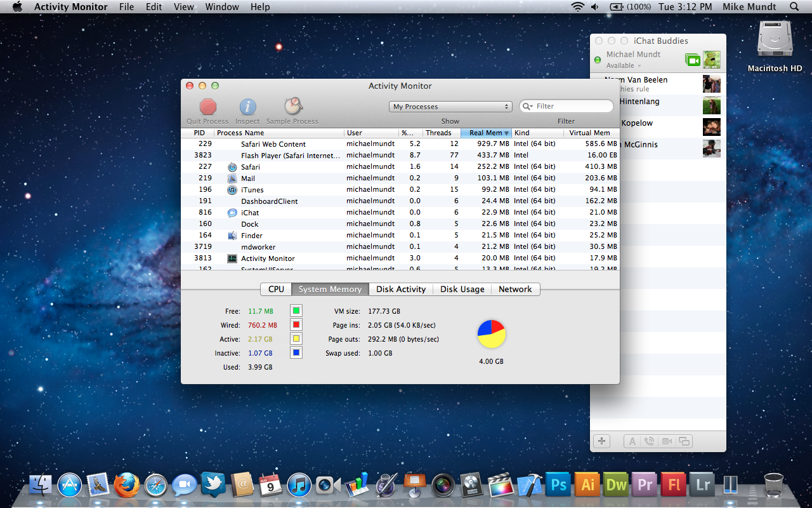Click the green Free memory color swatch

[x=296, y=311]
